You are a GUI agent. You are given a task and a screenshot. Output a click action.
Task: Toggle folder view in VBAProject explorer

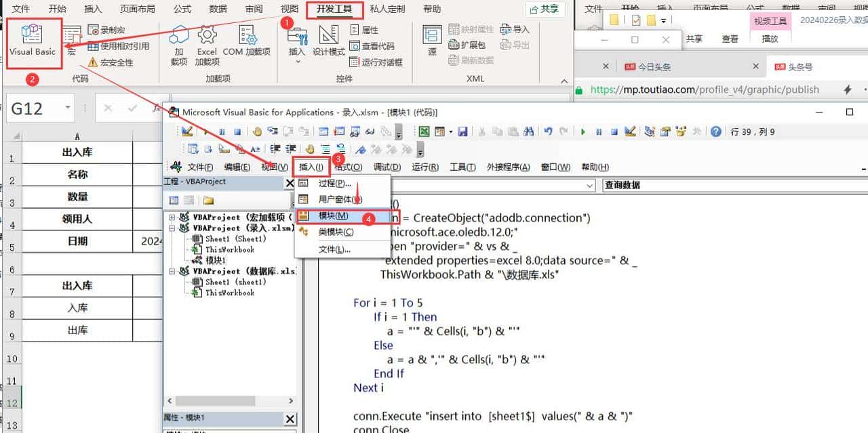click(208, 199)
